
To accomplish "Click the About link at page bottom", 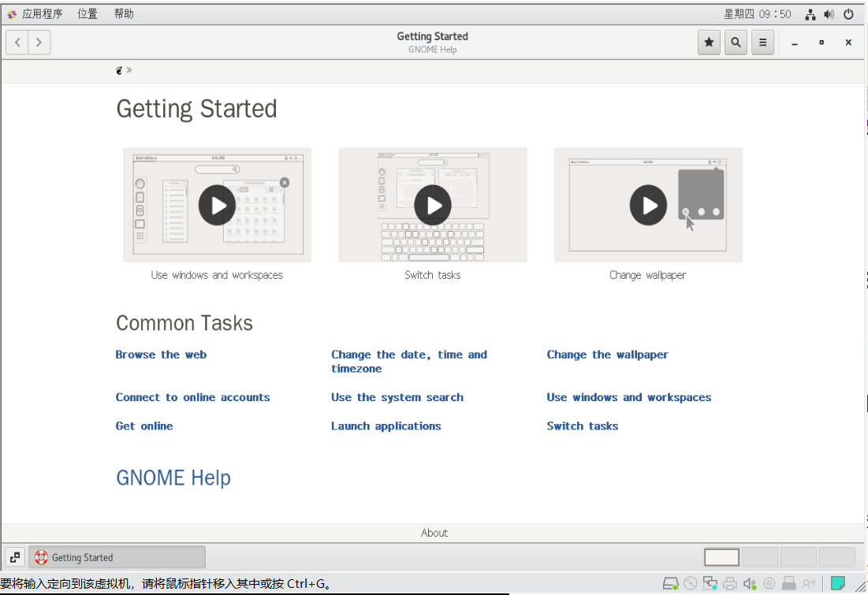I will 434,533.
